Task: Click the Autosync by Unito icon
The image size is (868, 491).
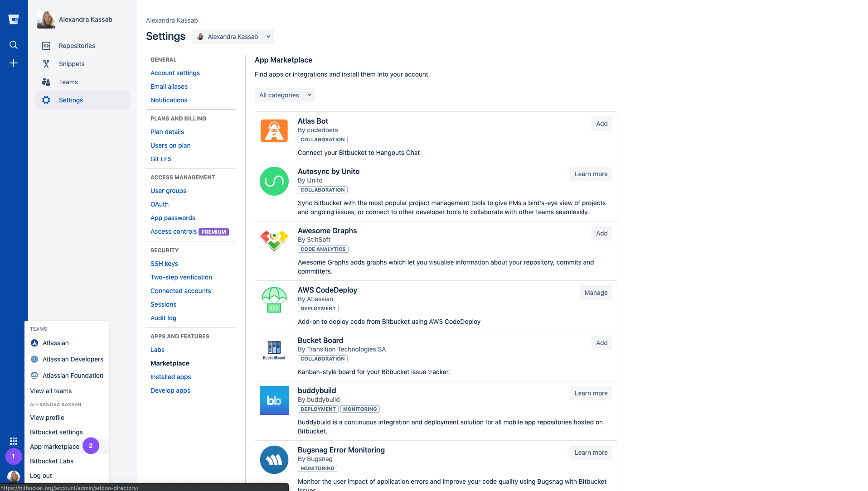Action: click(x=274, y=181)
